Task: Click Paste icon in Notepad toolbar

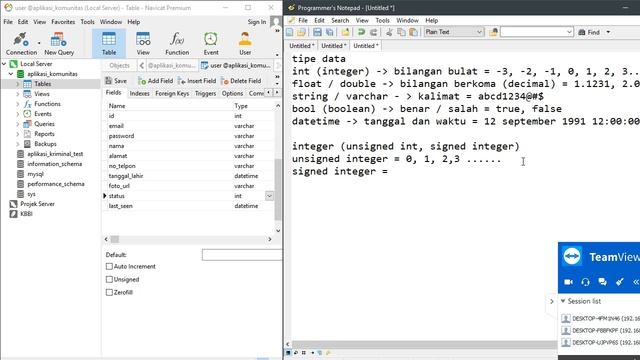Action: [413, 32]
